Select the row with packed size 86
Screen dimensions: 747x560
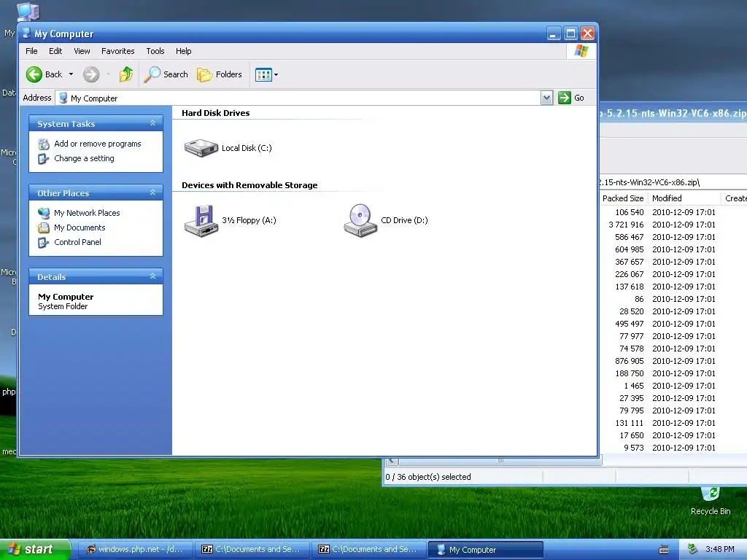click(673, 299)
